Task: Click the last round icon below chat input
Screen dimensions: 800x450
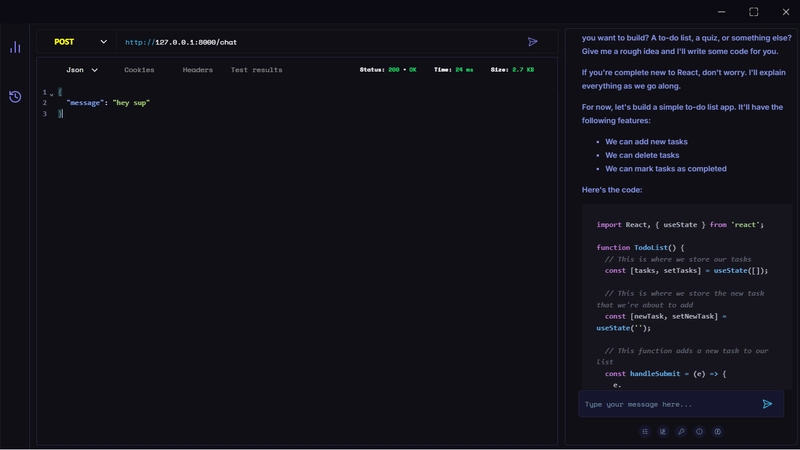Action: (717, 432)
